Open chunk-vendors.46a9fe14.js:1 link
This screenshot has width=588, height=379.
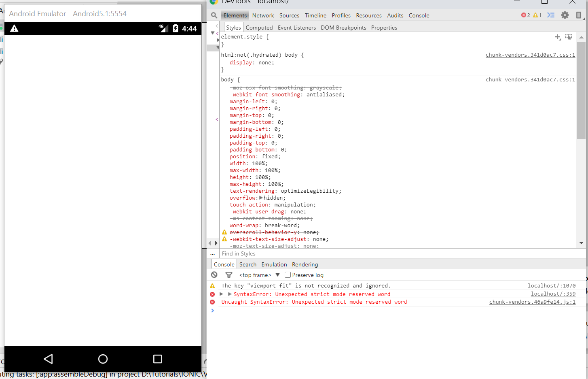(x=532, y=302)
